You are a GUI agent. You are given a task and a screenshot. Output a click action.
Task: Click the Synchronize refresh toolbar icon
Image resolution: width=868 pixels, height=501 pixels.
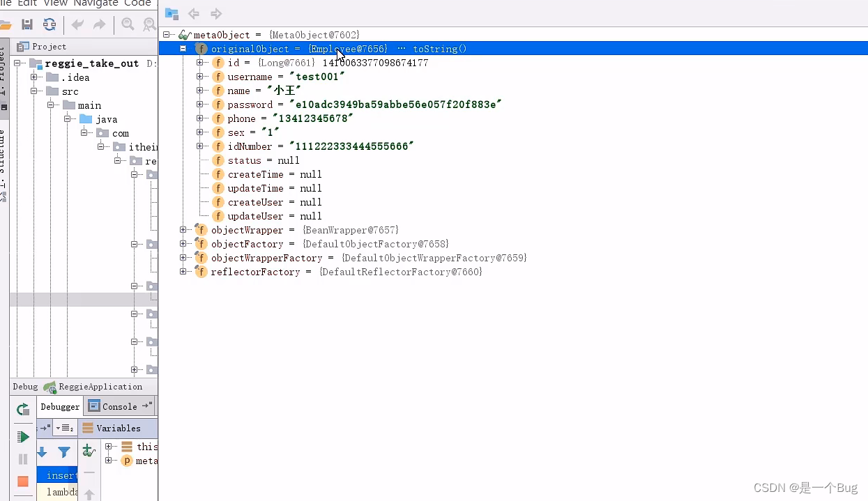[x=50, y=24]
